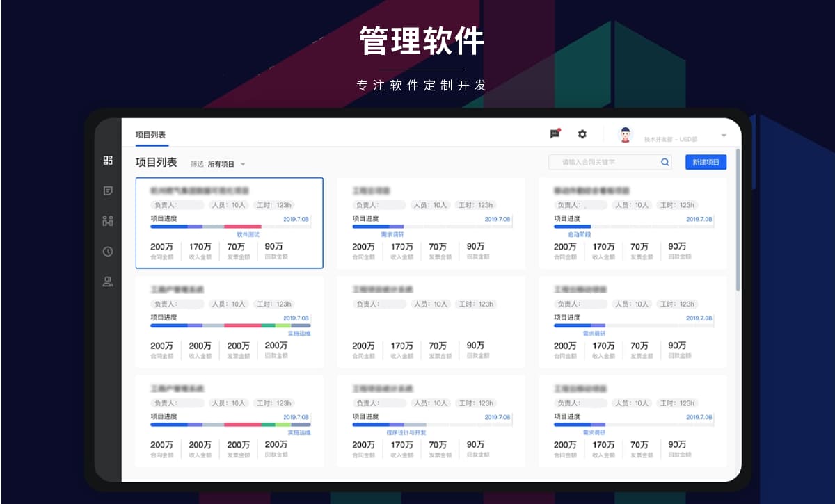The height and width of the screenshot is (504, 835).
Task: Select the dashboard grid icon in the sidebar
Action: [108, 160]
